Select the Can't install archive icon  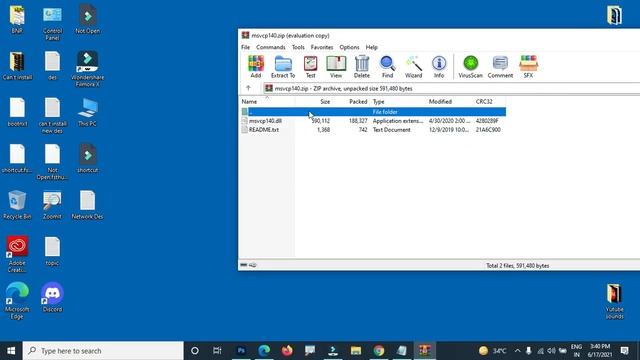[17, 66]
